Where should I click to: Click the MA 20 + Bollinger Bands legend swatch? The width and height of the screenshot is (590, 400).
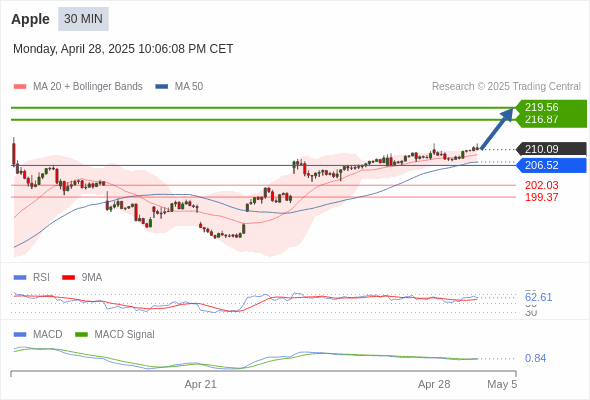pyautogui.click(x=20, y=87)
